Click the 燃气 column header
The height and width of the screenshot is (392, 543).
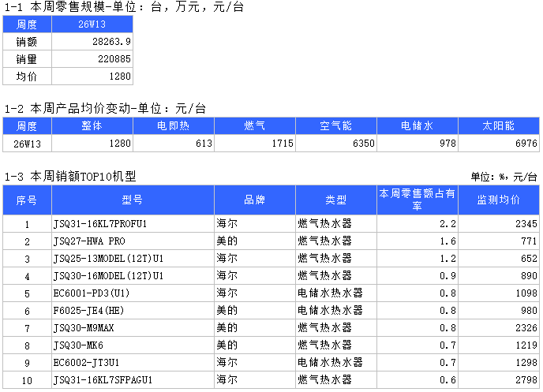pos(255,125)
